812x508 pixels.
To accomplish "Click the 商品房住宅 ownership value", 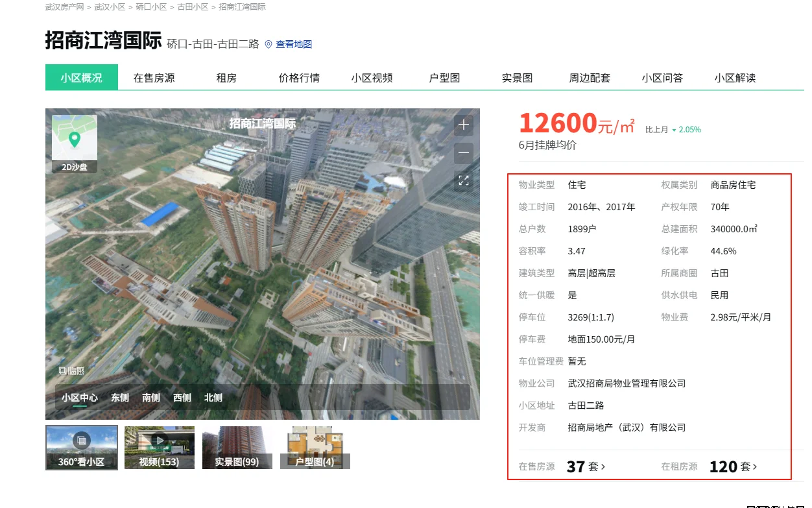I will coord(733,185).
